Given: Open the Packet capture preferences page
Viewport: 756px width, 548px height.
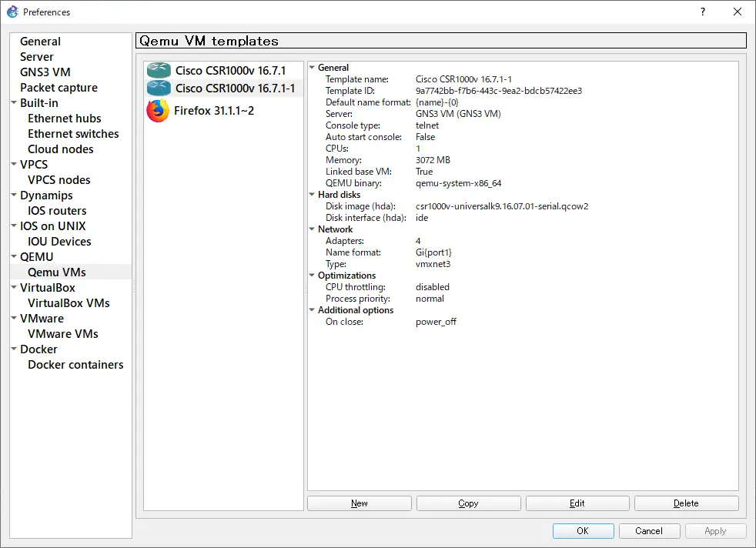Looking at the screenshot, I should coord(59,88).
